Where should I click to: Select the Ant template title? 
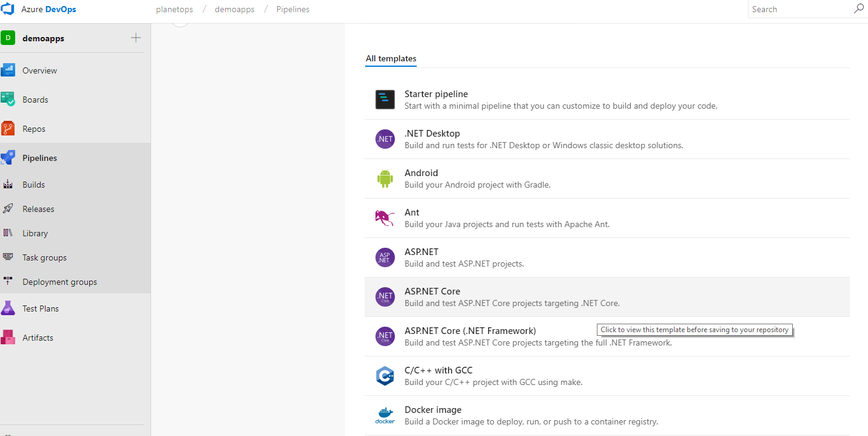click(x=412, y=213)
